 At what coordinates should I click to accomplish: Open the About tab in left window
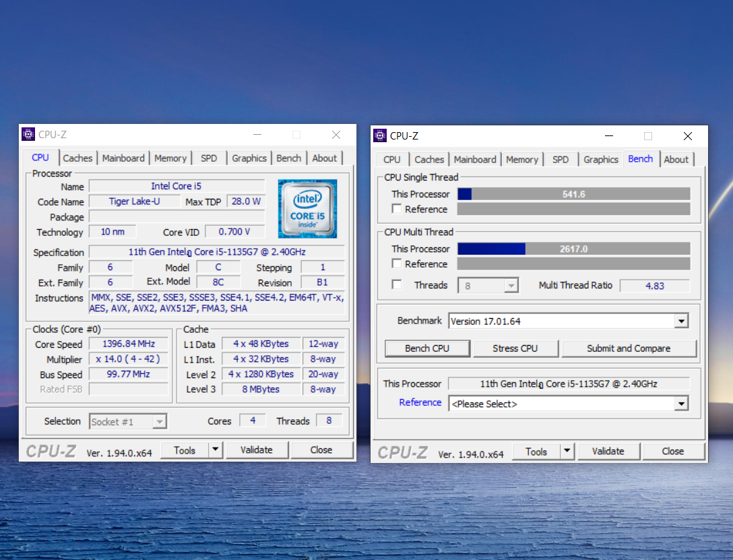coord(325,158)
